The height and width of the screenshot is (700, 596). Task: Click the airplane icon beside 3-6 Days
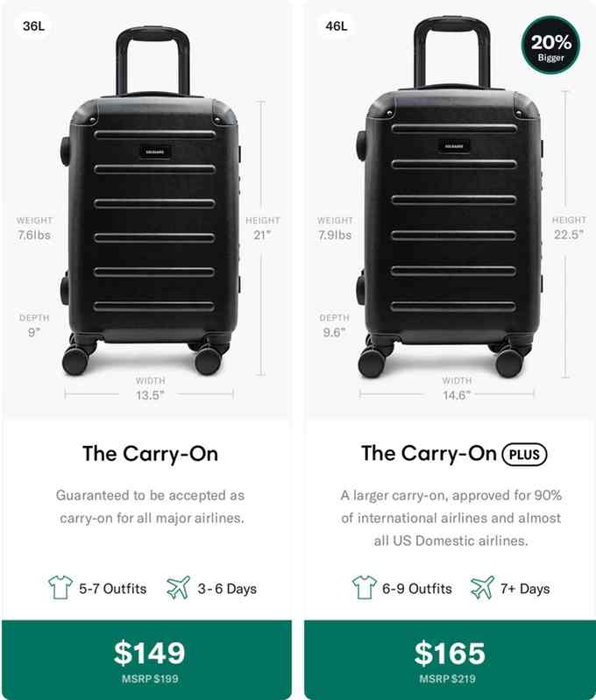[178, 588]
